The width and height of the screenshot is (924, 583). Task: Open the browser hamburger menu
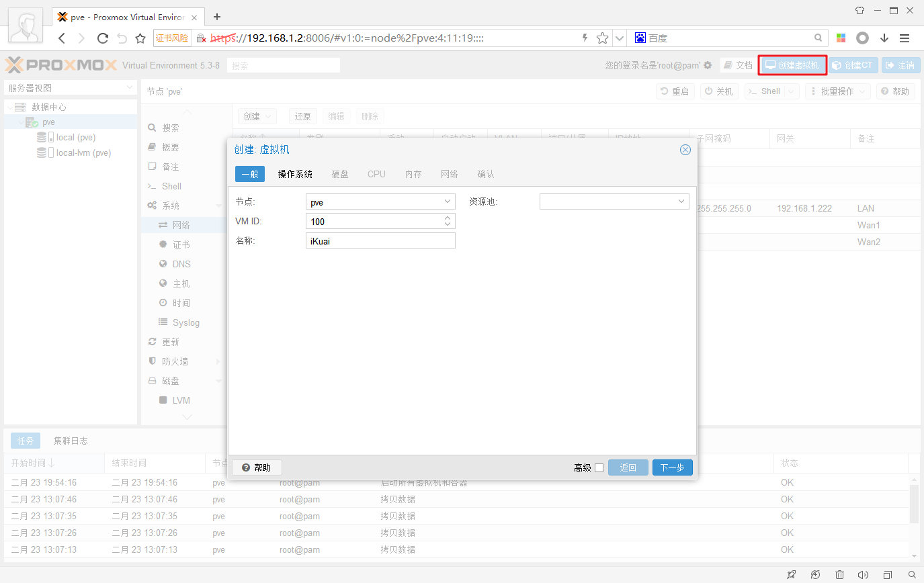(905, 38)
